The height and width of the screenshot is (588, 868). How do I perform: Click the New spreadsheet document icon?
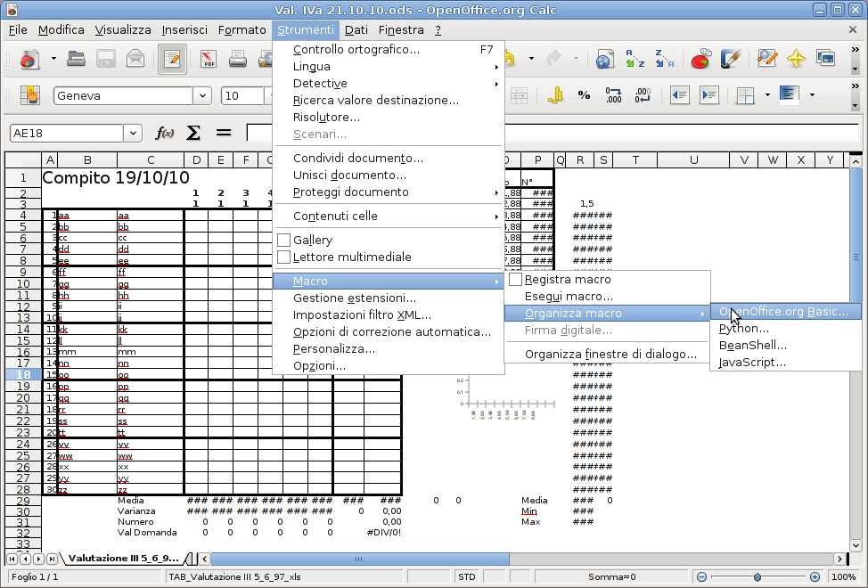point(30,59)
